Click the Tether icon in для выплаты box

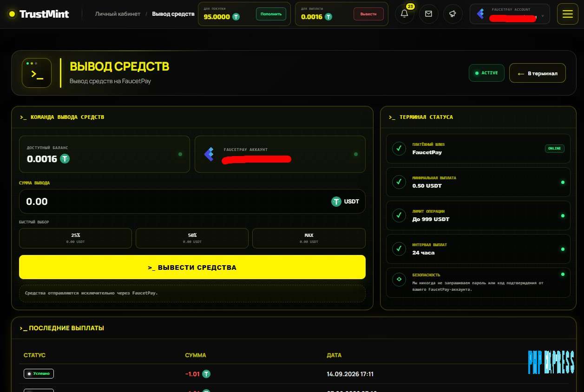(328, 17)
